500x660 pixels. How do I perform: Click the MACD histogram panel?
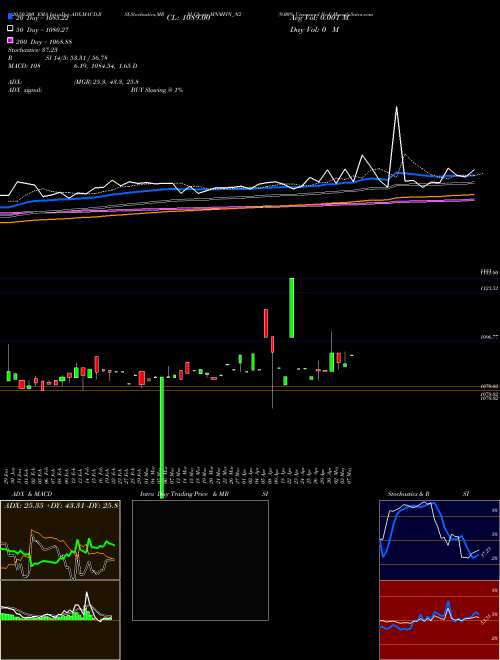pos(60,620)
